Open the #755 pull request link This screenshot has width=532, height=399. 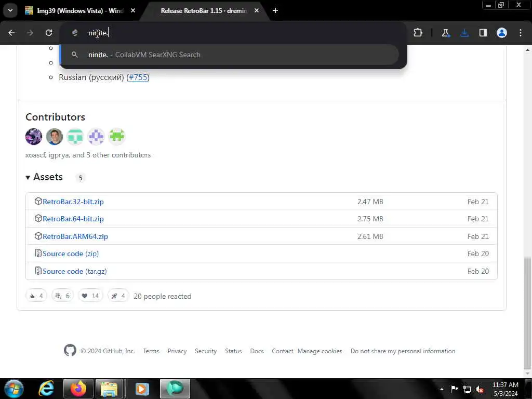click(x=138, y=77)
